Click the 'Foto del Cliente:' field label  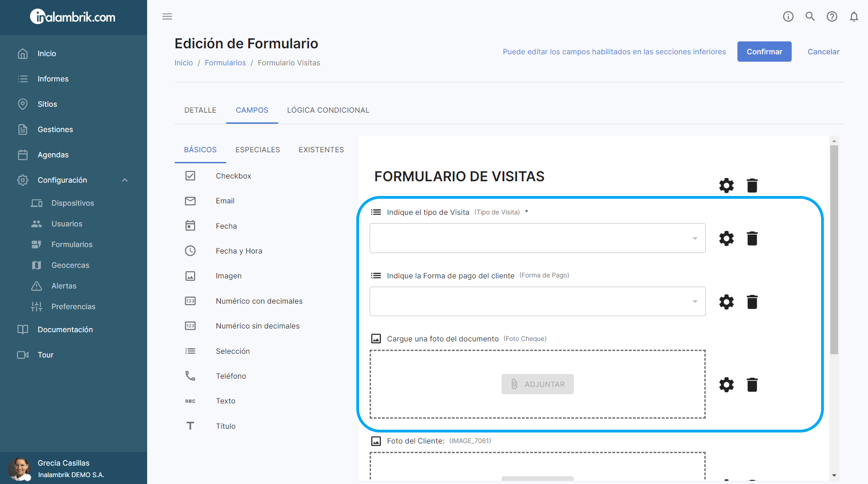(x=416, y=441)
